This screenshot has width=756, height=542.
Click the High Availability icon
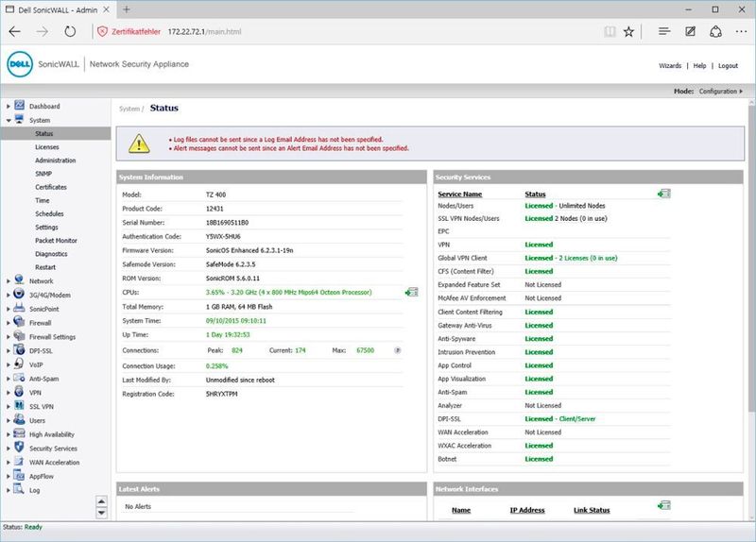pos(19,433)
